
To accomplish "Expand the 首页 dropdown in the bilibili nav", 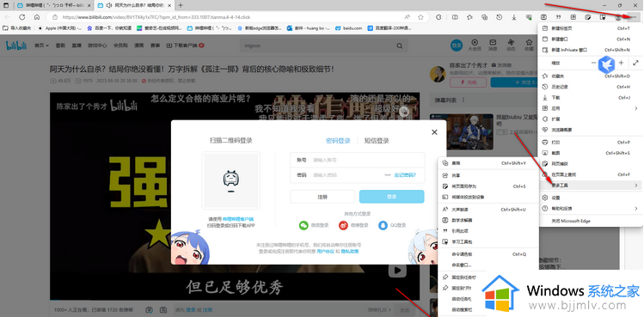I will tap(41, 46).
